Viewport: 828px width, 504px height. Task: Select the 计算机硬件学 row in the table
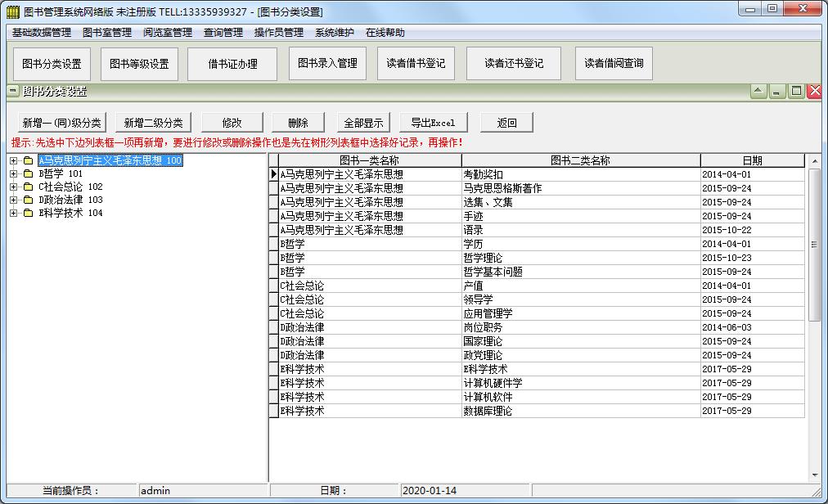(493, 383)
